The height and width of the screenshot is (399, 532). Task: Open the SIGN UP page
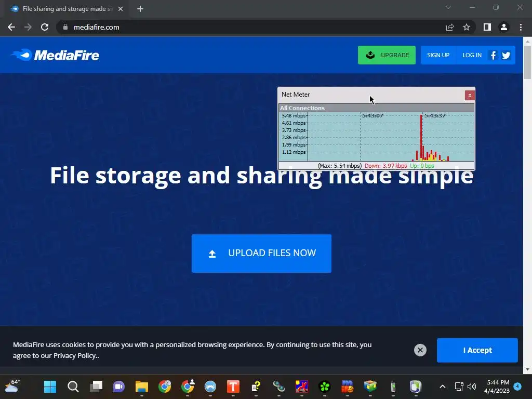click(x=438, y=55)
